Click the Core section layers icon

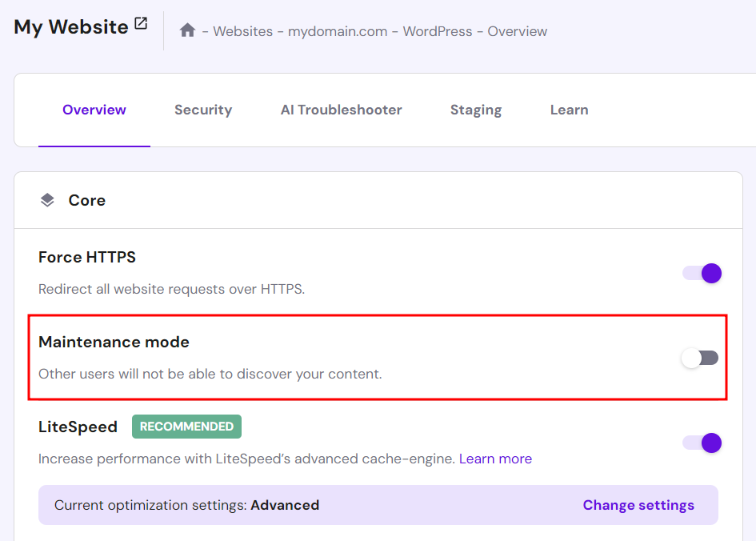pos(46,199)
